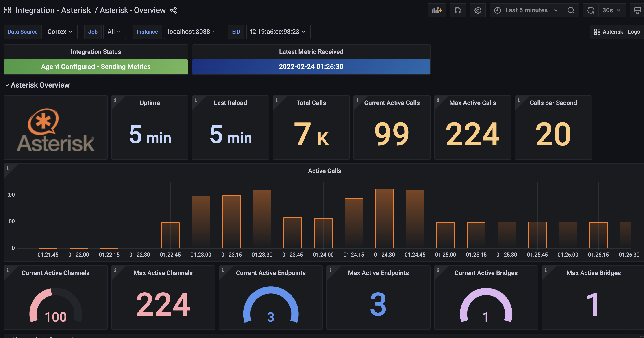Click the share dashboard icon
This screenshot has width=644, height=338.
point(173,10)
